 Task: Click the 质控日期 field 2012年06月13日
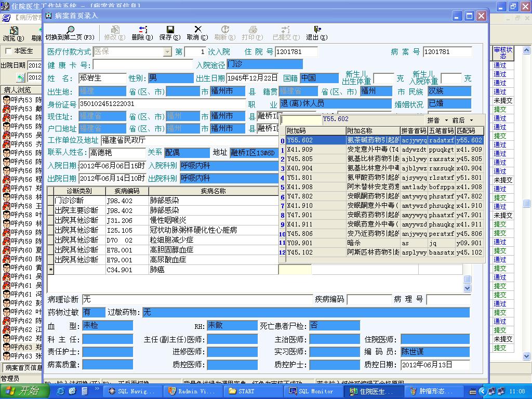click(435, 365)
